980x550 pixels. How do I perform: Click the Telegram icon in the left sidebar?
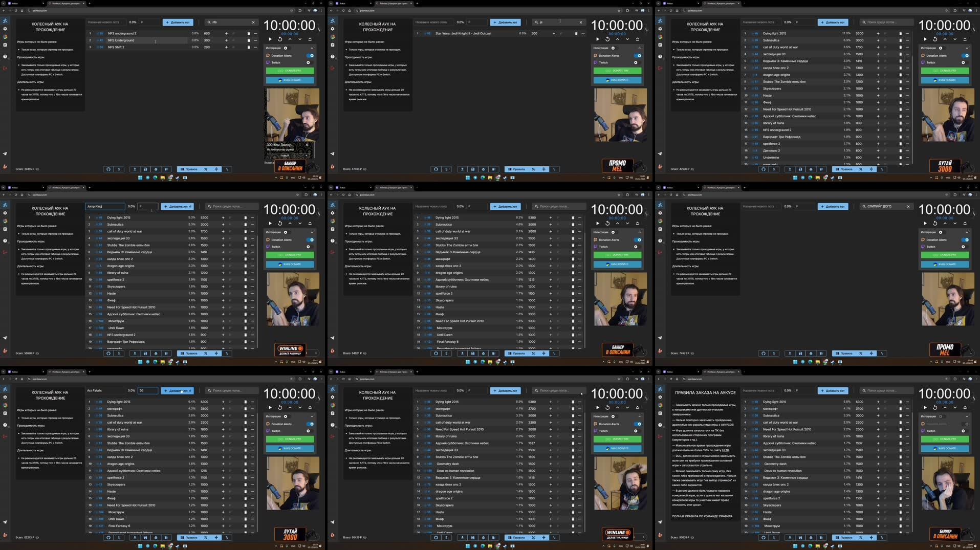(4, 153)
